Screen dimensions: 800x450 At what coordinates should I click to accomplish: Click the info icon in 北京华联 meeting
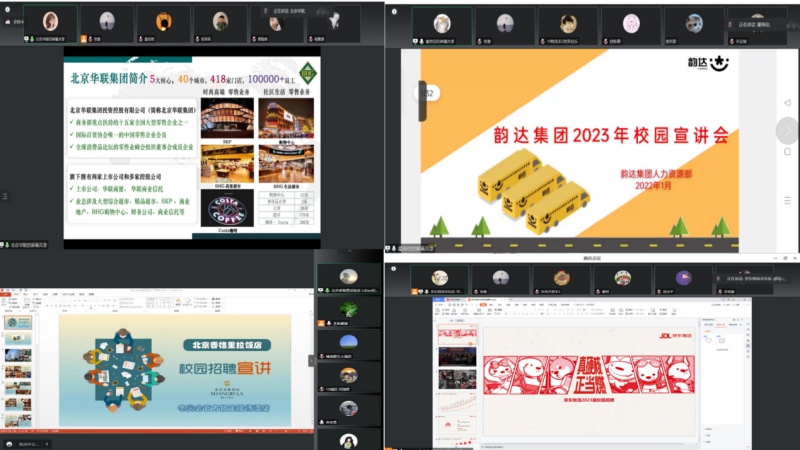click(x=7, y=10)
